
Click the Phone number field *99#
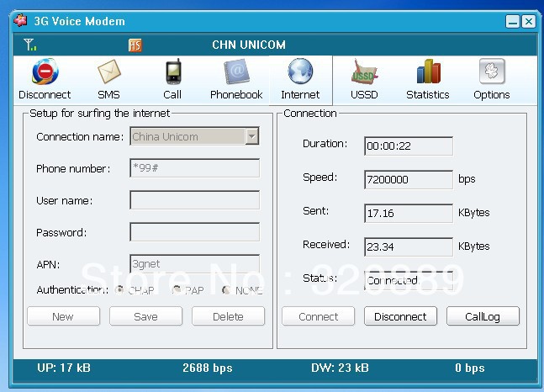coord(194,168)
